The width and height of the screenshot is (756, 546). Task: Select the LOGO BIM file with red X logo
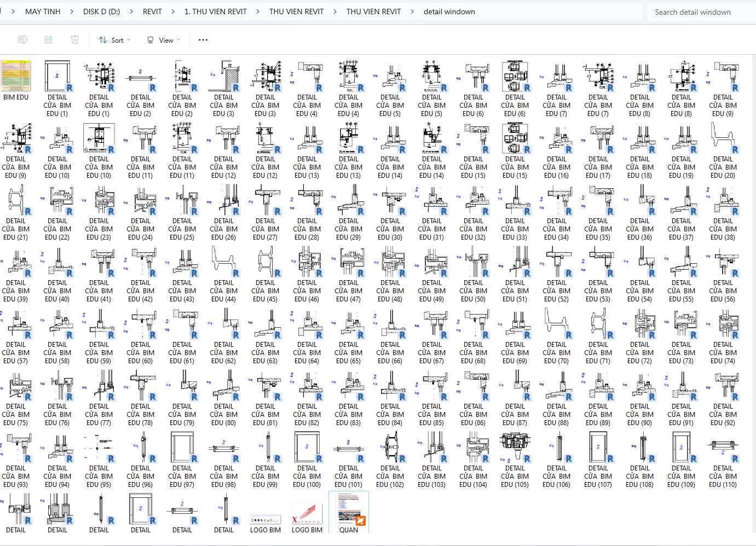[307, 514]
